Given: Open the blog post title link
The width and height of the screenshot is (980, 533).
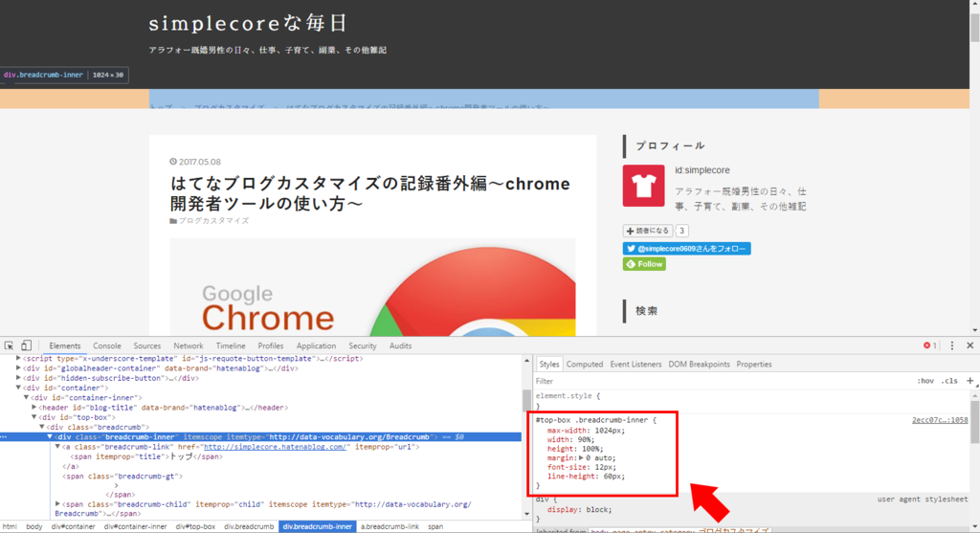Looking at the screenshot, I should click(370, 193).
